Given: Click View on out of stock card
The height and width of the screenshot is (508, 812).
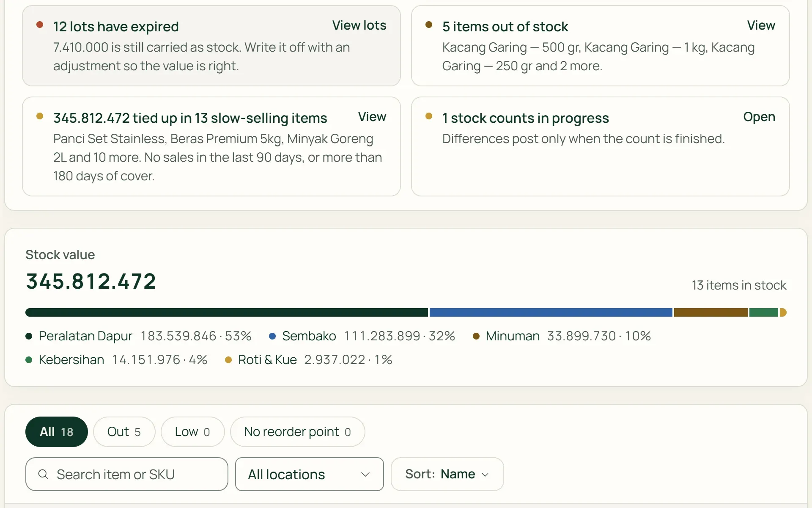Looking at the screenshot, I should (x=761, y=25).
